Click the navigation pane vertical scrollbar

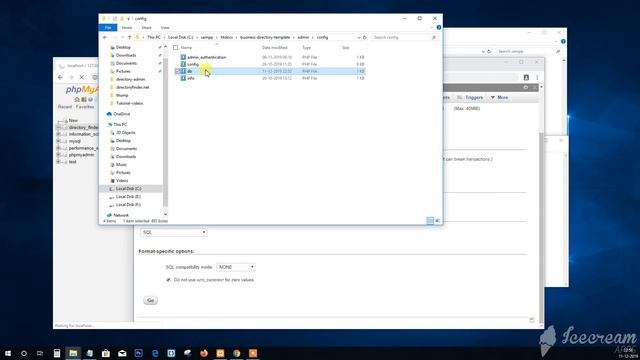[165, 132]
